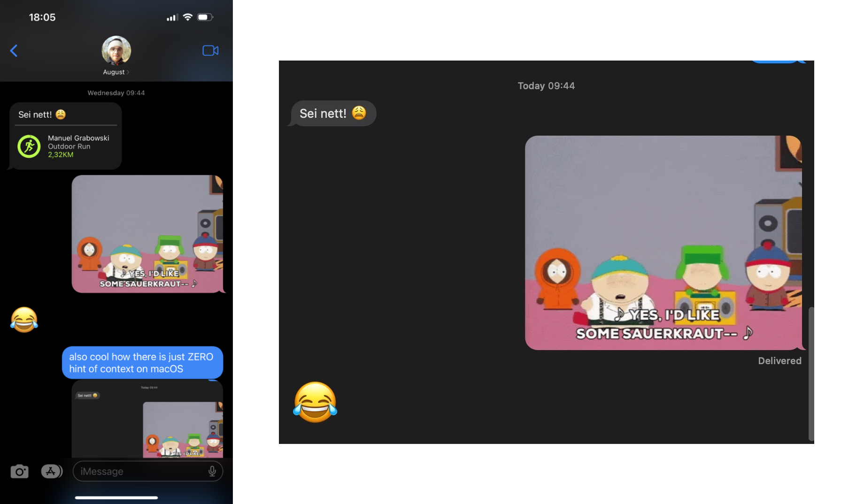Tap the Wi-Fi status icon
The width and height of the screenshot is (864, 504).
[188, 17]
